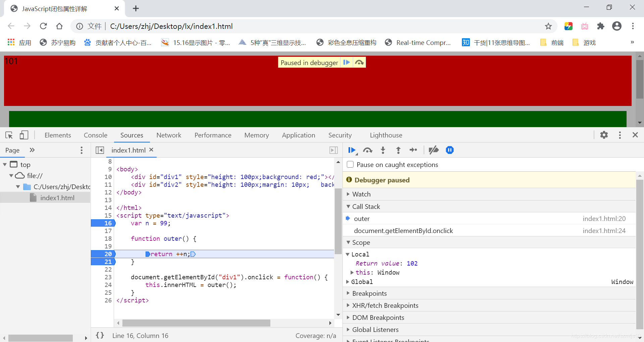Resume from the Paused in debugger overlay
Viewport: 644px width, 342px height.
(346, 62)
